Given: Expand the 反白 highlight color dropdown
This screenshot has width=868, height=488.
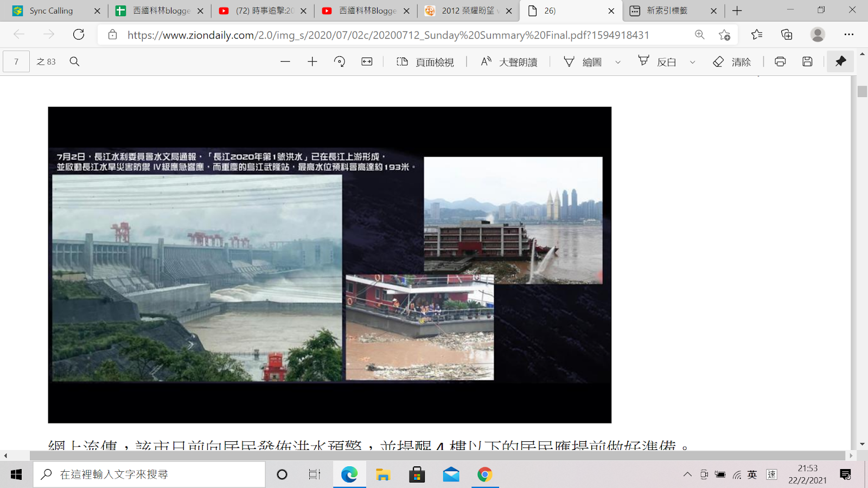Looking at the screenshot, I should click(693, 62).
